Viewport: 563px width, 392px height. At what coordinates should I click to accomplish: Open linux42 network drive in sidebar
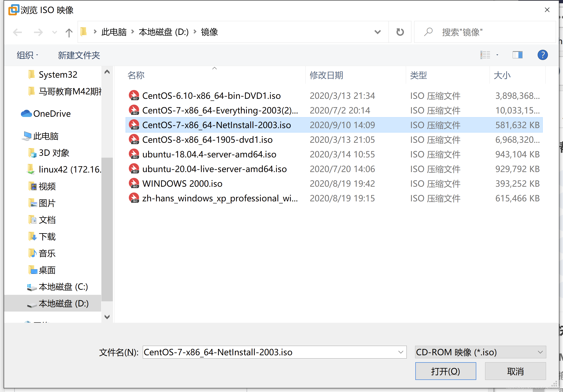(64, 169)
